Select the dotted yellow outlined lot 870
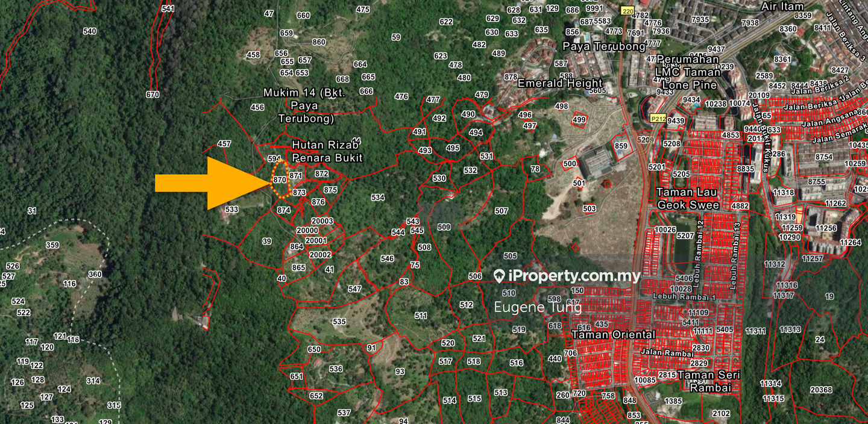The width and height of the screenshot is (868, 424). tap(280, 179)
